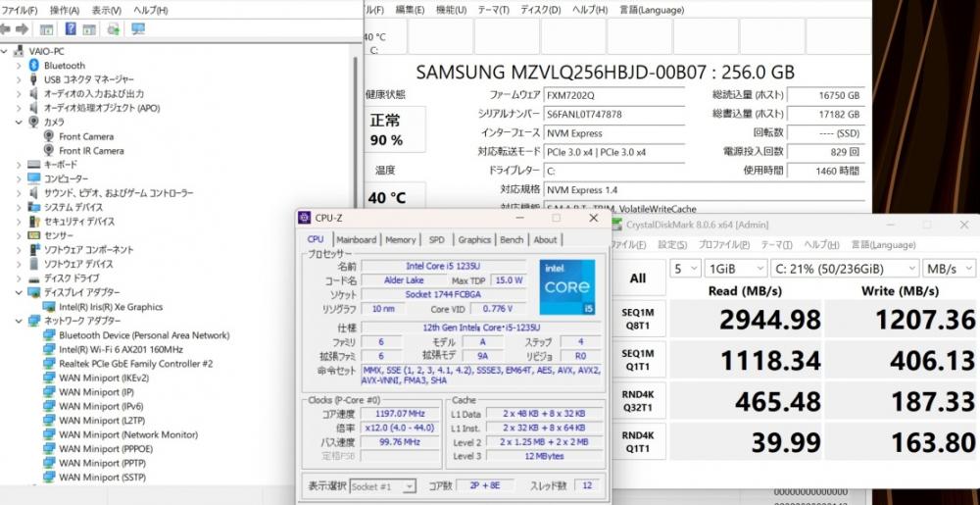This screenshot has width=980, height=505.
Task: Select Bluetooth Device (Personal Area Network)
Action: click(144, 335)
